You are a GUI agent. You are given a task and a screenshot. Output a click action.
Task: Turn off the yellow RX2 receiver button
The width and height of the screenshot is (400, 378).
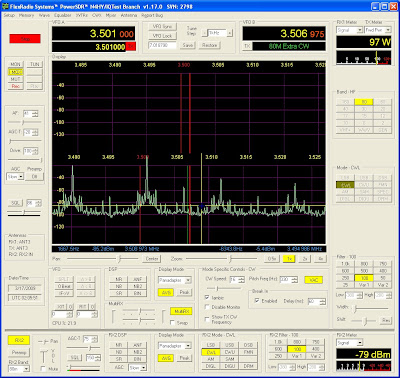coord(19,340)
